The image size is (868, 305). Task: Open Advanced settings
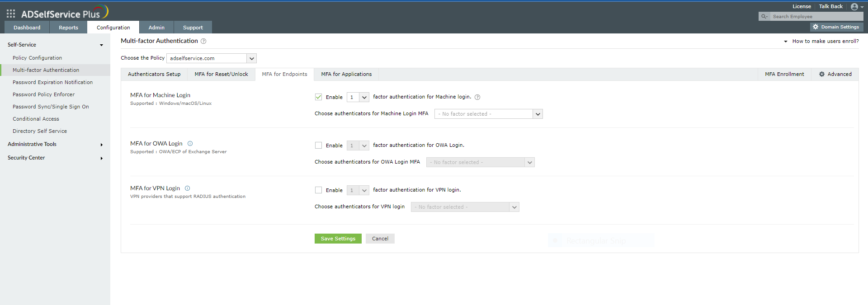835,74
